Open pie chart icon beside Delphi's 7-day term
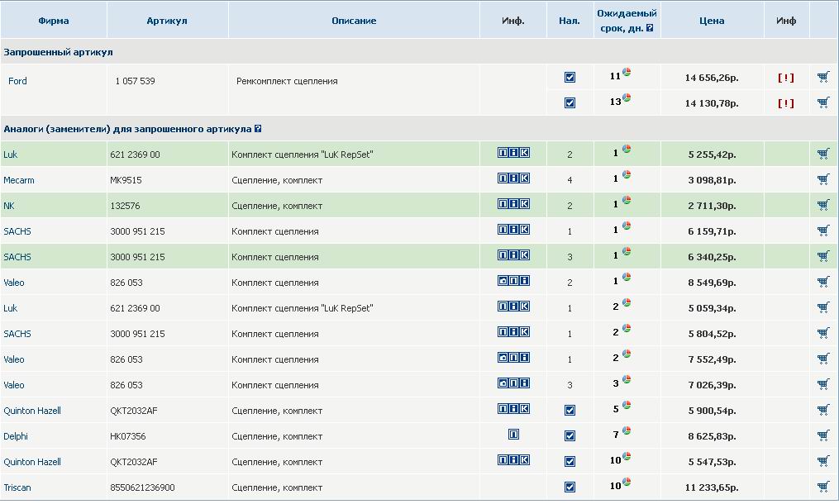 [627, 431]
